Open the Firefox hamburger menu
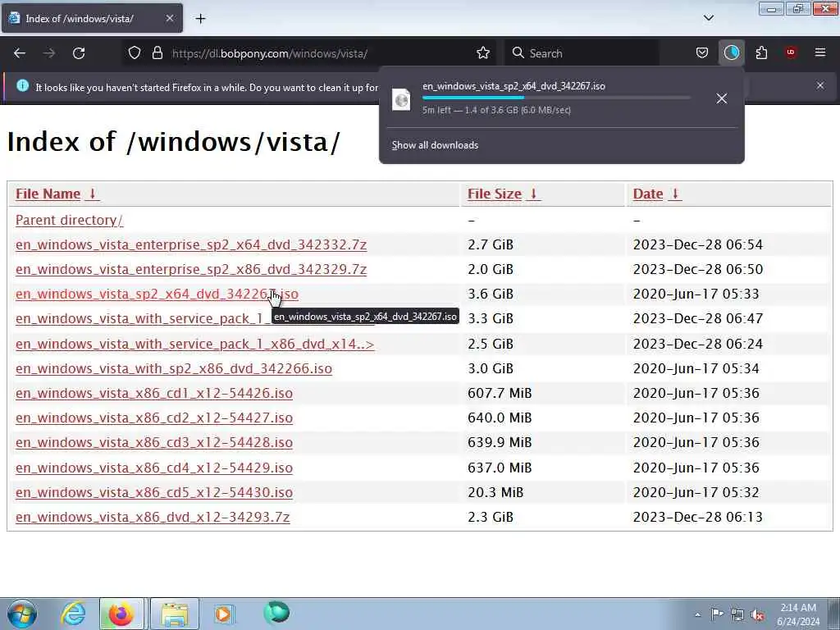The height and width of the screenshot is (630, 840). click(x=820, y=53)
